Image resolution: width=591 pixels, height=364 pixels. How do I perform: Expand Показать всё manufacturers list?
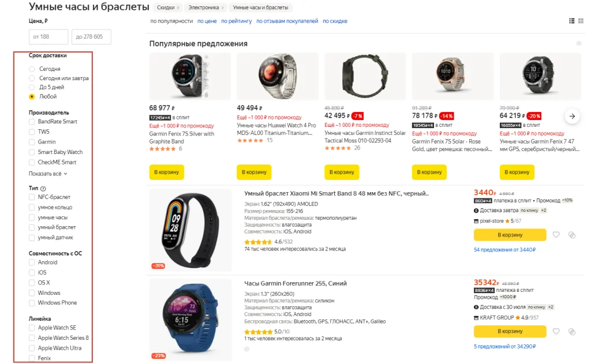(48, 174)
